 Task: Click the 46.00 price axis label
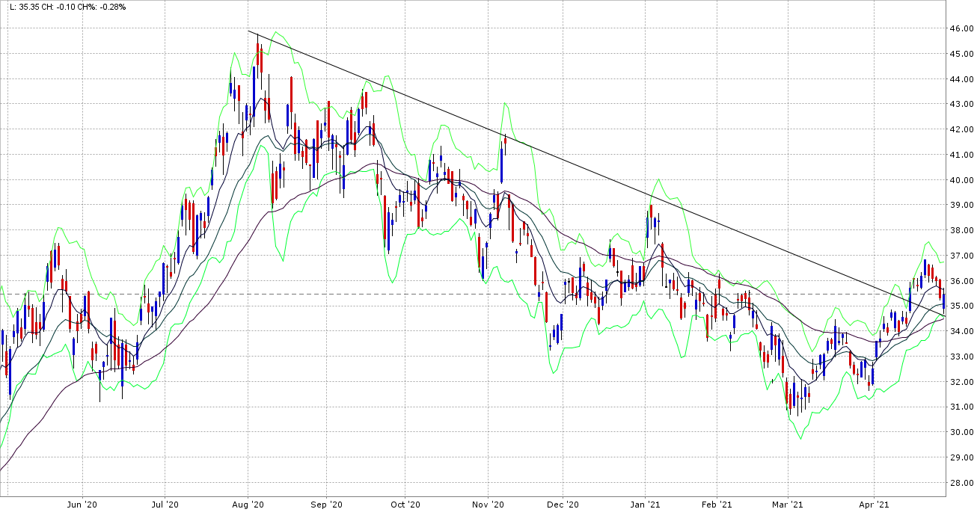coord(961,29)
